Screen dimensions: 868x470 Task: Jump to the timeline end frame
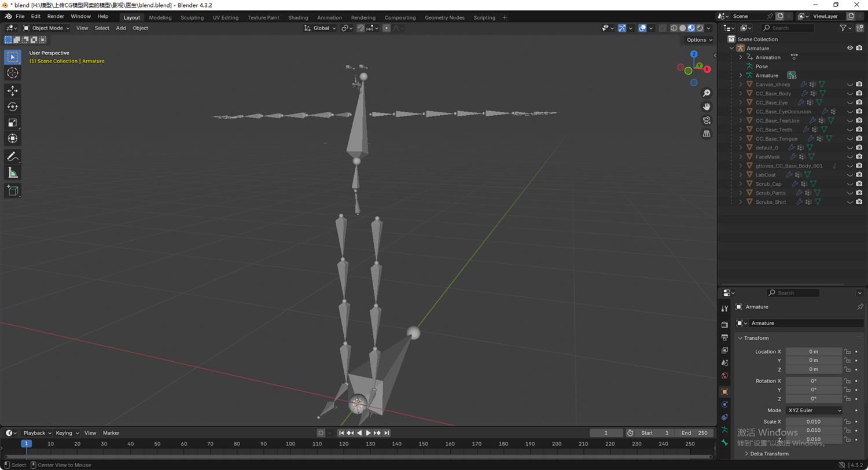[387, 433]
